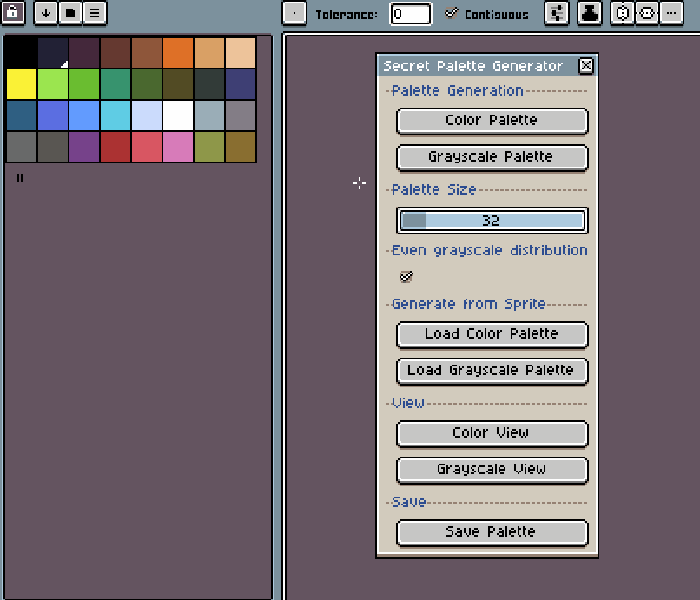Open the sort palette down-arrow button

pos(46,13)
